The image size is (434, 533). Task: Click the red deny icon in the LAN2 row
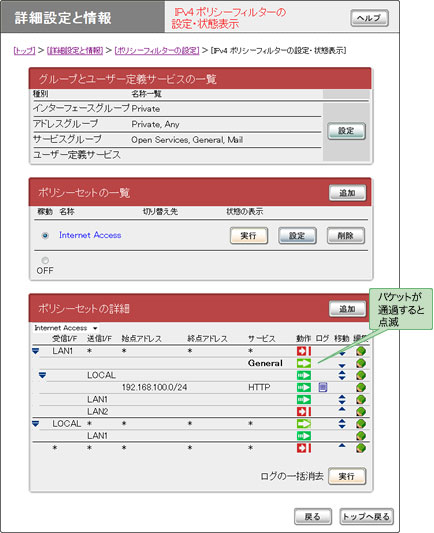tap(304, 411)
